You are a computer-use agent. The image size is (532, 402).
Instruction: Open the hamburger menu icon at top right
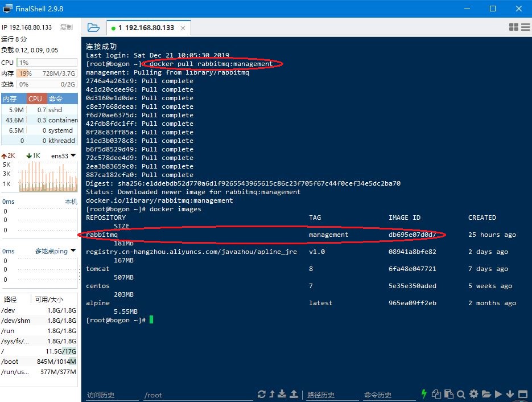[526, 27]
